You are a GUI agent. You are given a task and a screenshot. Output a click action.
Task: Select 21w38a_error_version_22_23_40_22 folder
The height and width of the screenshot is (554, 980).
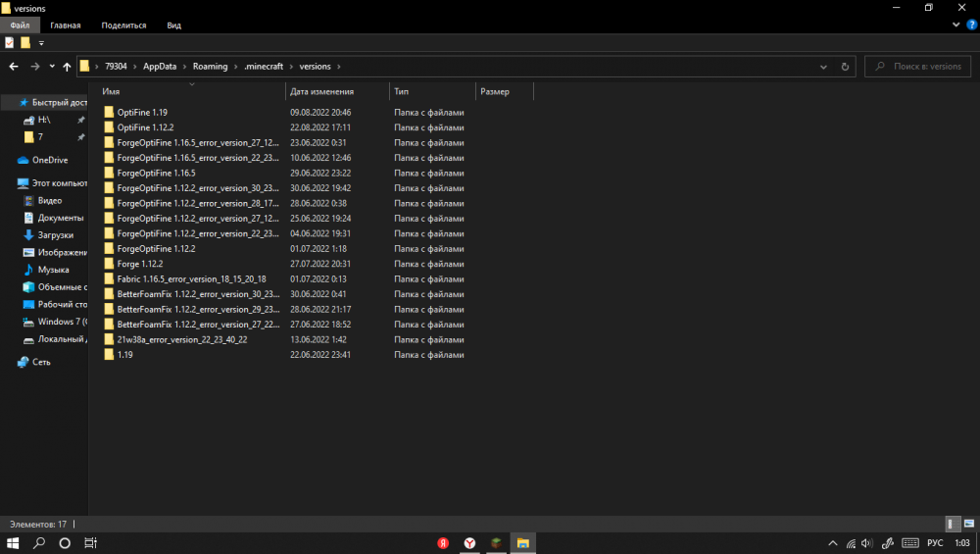(182, 339)
